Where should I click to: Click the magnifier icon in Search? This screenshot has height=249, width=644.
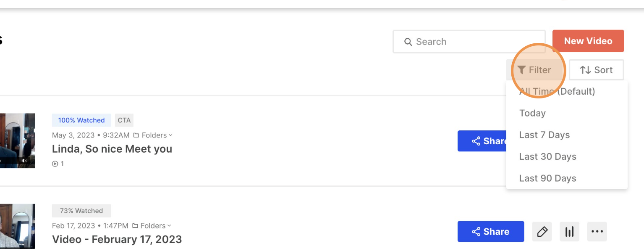click(408, 42)
